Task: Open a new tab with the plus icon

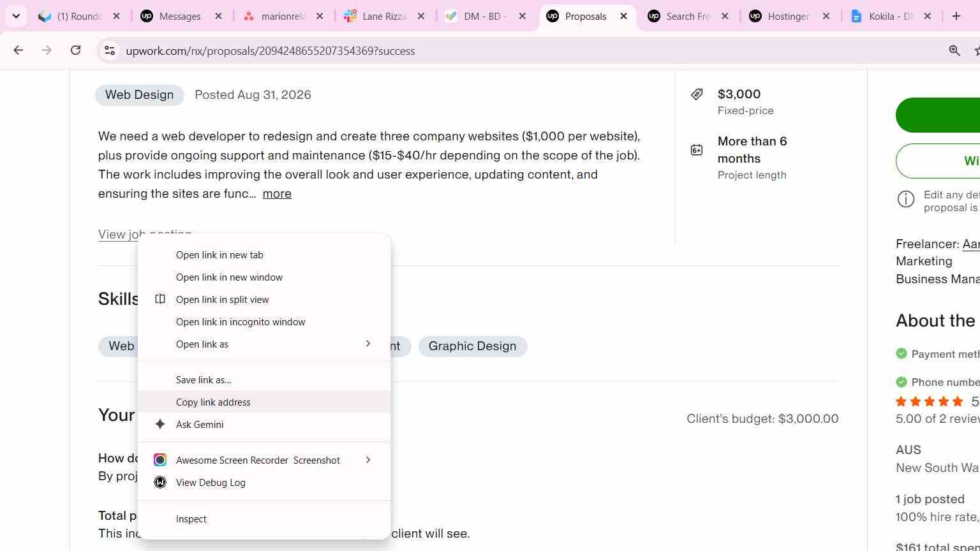Action: pos(956,16)
